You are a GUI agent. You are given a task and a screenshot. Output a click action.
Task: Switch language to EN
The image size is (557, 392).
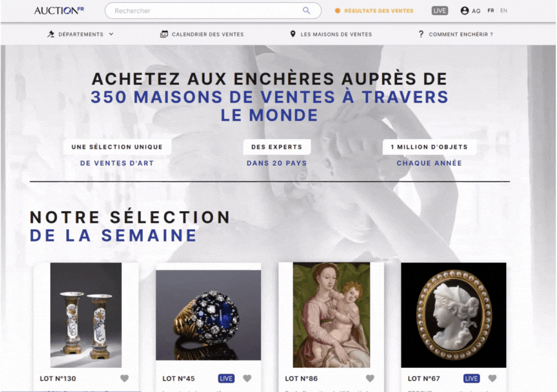pyautogui.click(x=504, y=11)
